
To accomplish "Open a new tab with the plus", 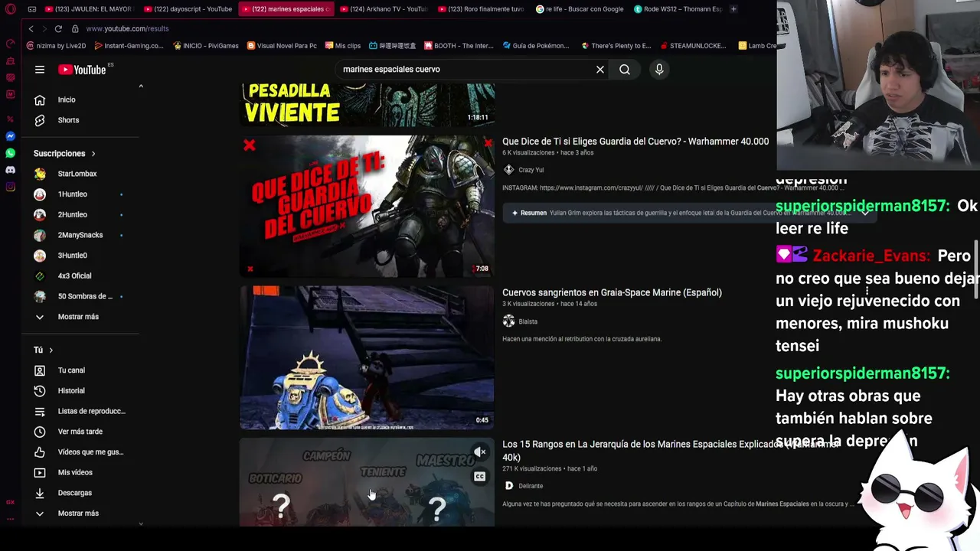I will pos(733,9).
